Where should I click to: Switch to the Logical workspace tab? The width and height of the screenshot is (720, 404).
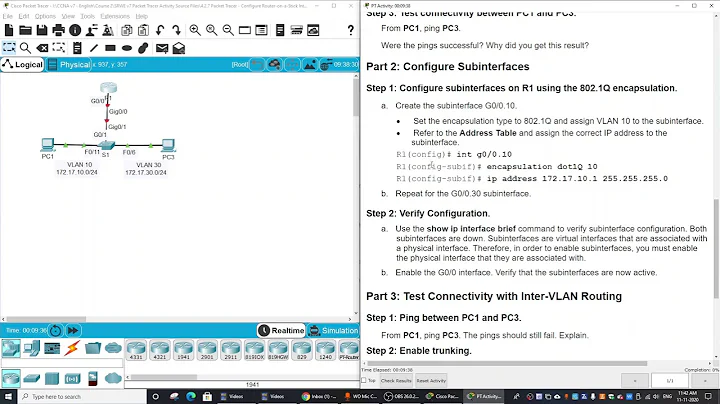pos(22,64)
